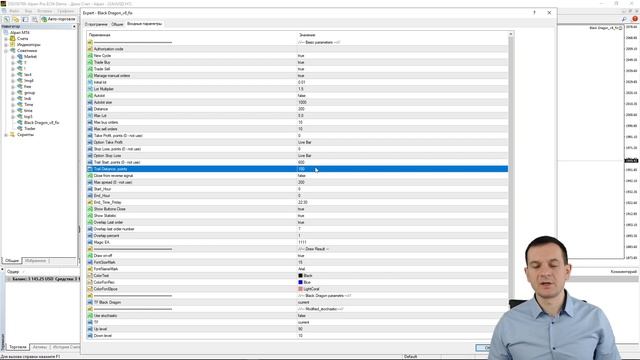Select the Trade tab in terminal panel
The image size is (640, 360).
tap(18, 347)
